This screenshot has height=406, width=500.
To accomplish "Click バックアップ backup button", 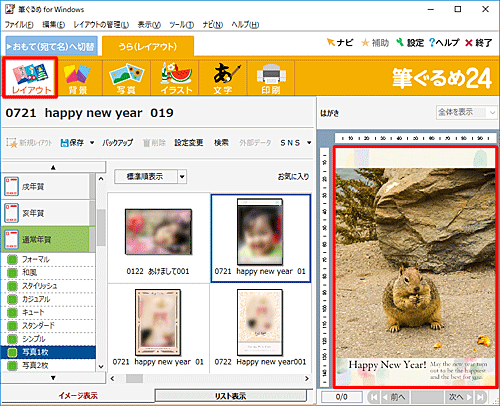I will click(117, 143).
